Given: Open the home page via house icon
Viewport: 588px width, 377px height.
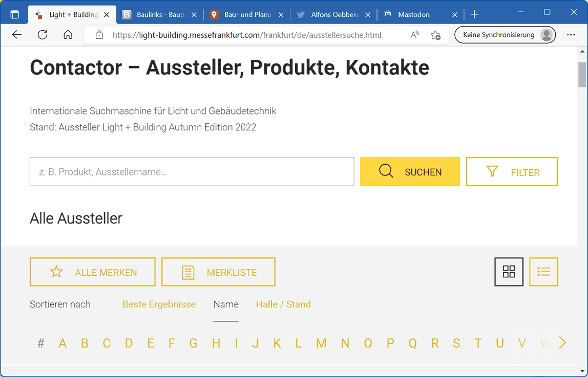Looking at the screenshot, I should pos(68,35).
